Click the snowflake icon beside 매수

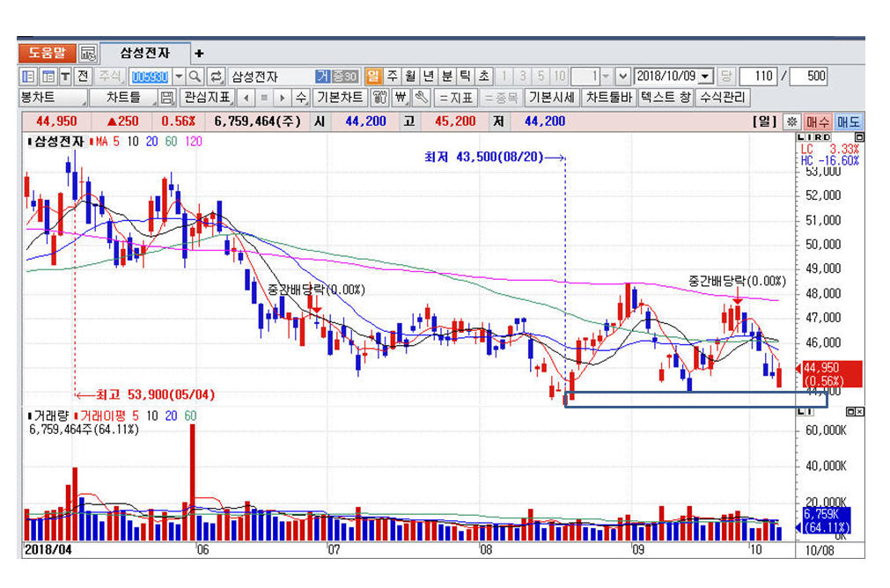(791, 121)
